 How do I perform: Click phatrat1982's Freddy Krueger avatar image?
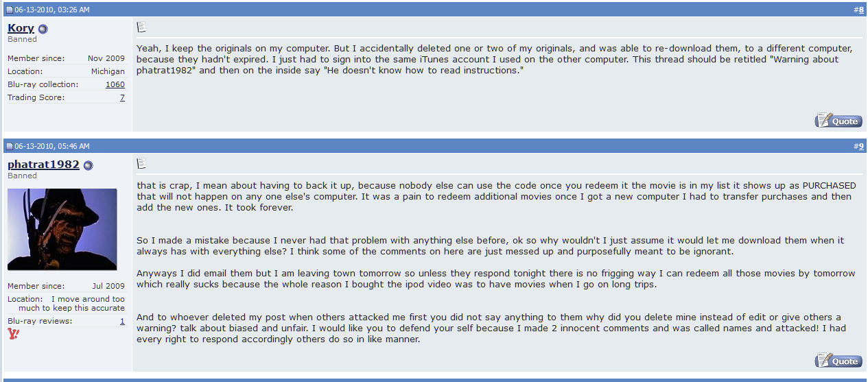(62, 230)
